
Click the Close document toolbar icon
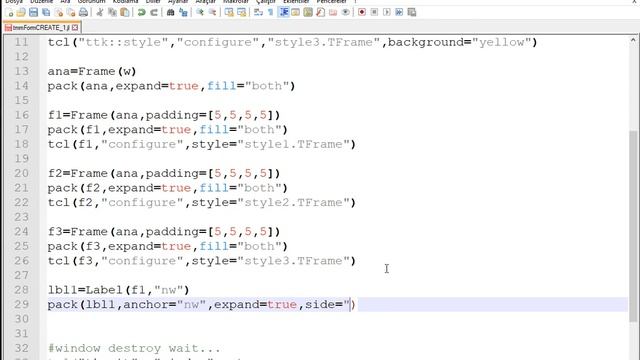pyautogui.click(x=59, y=12)
